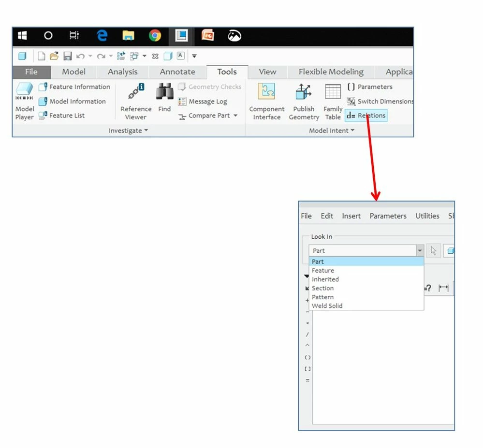The height and width of the screenshot is (448, 483).
Task: Click the Cortana circle icon in taskbar
Action: (x=48, y=36)
